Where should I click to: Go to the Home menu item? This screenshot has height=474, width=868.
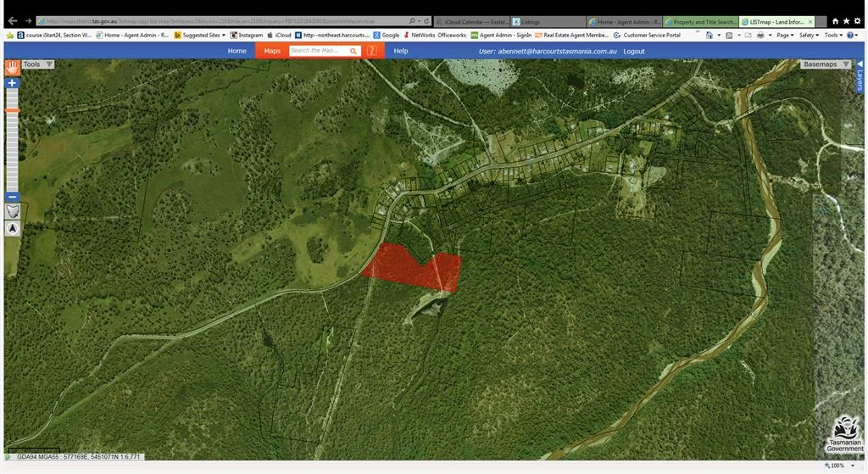pos(237,51)
